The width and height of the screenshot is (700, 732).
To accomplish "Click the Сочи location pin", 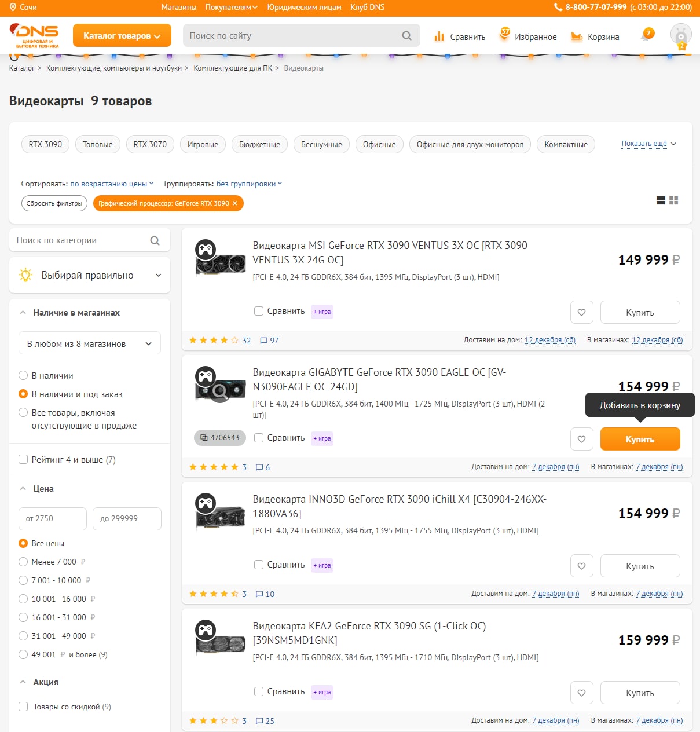I will [x=13, y=7].
